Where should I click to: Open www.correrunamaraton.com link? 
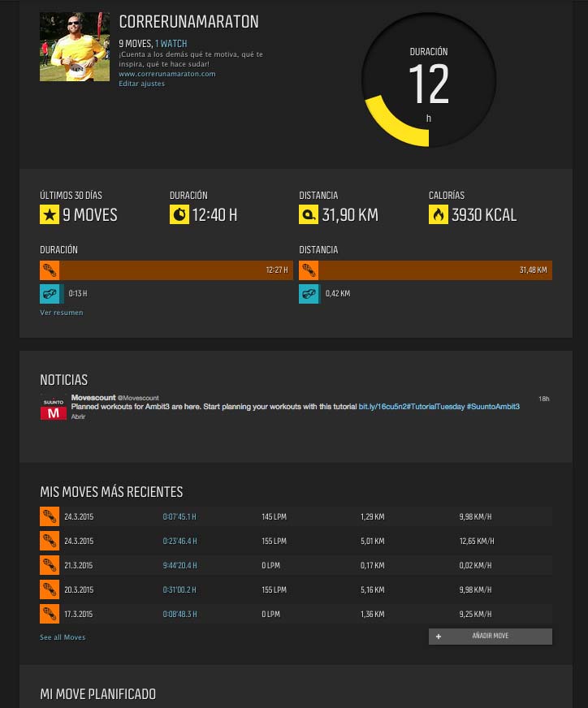point(167,74)
